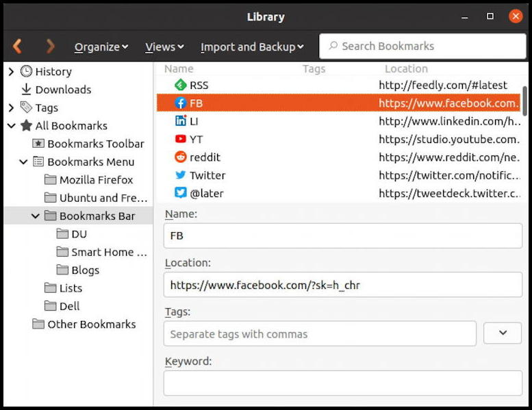Image resolution: width=532 pixels, height=410 pixels.
Task: Click the Tags label icon
Action: click(x=26, y=107)
